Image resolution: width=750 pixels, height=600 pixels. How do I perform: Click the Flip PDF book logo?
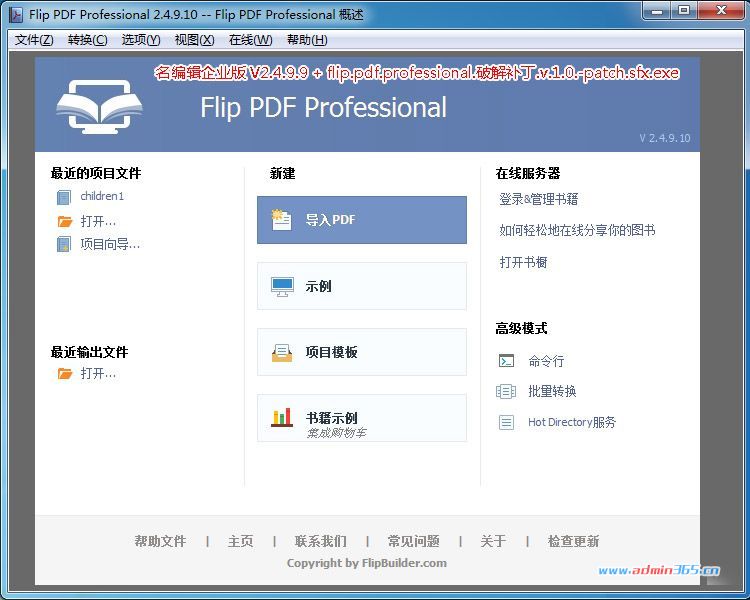point(99,107)
